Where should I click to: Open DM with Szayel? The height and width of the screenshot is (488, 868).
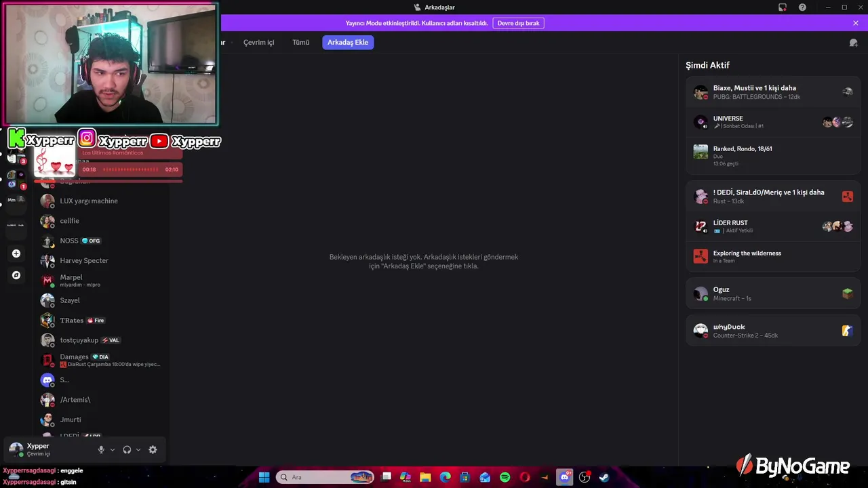(102, 300)
